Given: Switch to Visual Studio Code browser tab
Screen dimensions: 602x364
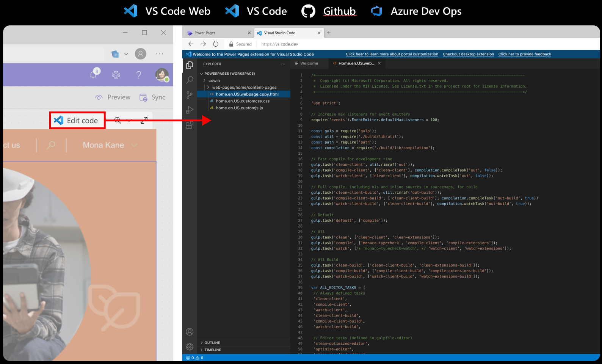Looking at the screenshot, I should [x=289, y=33].
